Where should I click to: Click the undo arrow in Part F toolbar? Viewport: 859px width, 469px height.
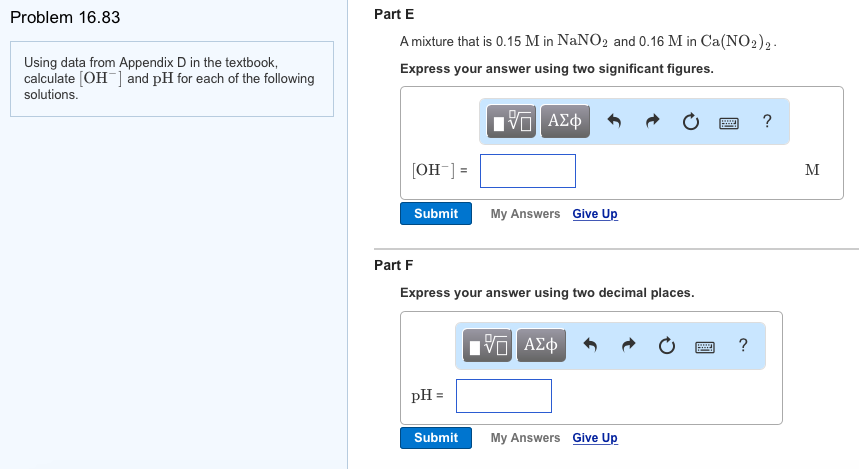pyautogui.click(x=590, y=345)
